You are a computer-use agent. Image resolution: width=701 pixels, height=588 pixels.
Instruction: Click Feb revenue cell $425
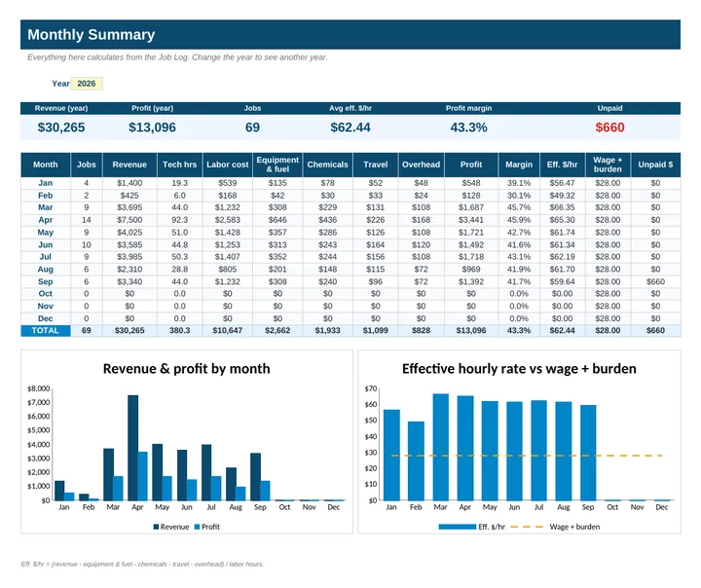[x=129, y=196]
